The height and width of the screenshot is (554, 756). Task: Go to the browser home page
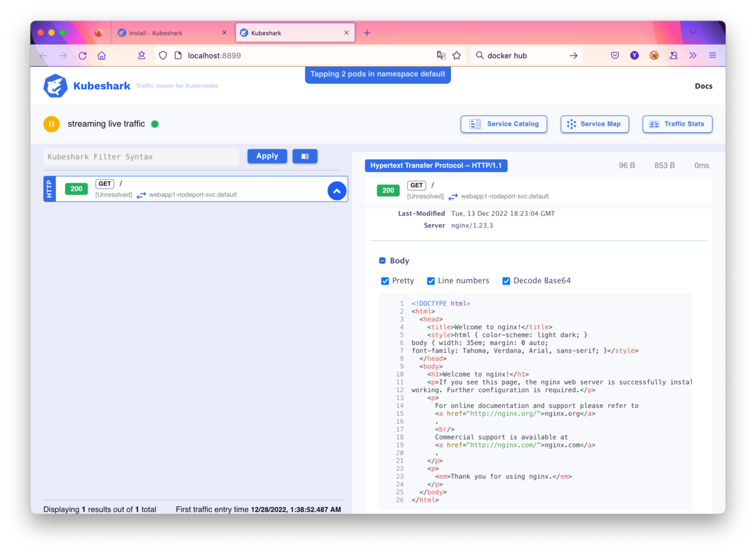point(101,55)
